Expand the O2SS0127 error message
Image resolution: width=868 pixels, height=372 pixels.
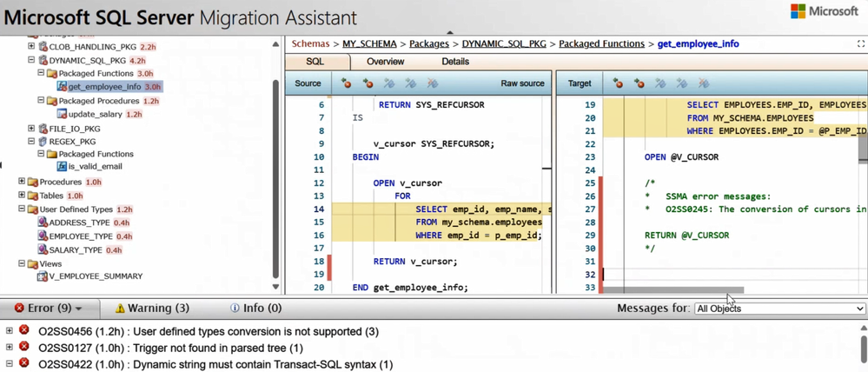point(9,347)
